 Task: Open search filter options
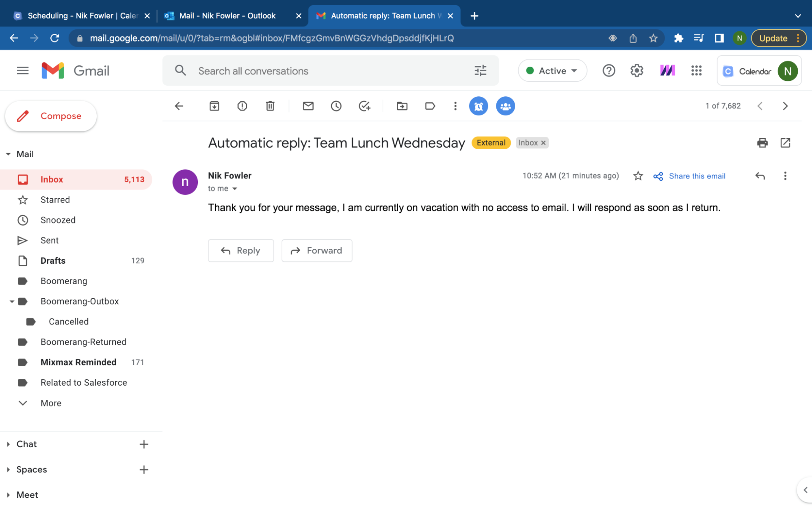[x=480, y=70]
